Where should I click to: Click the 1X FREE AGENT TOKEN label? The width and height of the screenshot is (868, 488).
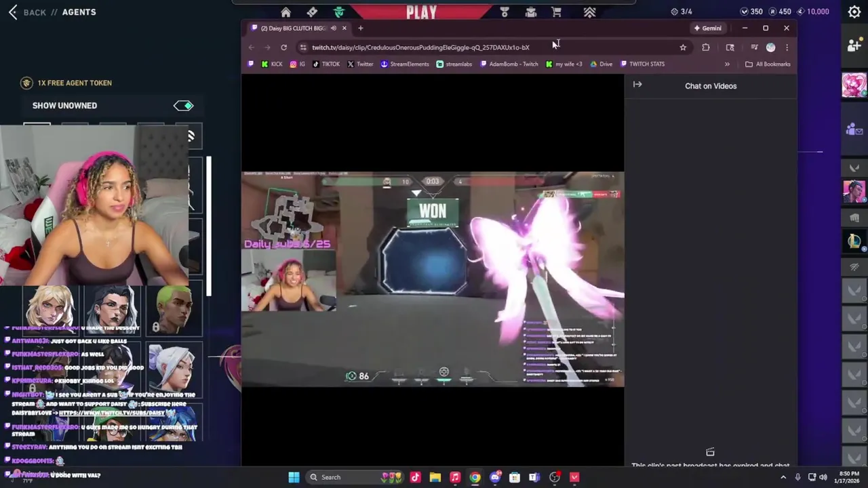tap(75, 83)
